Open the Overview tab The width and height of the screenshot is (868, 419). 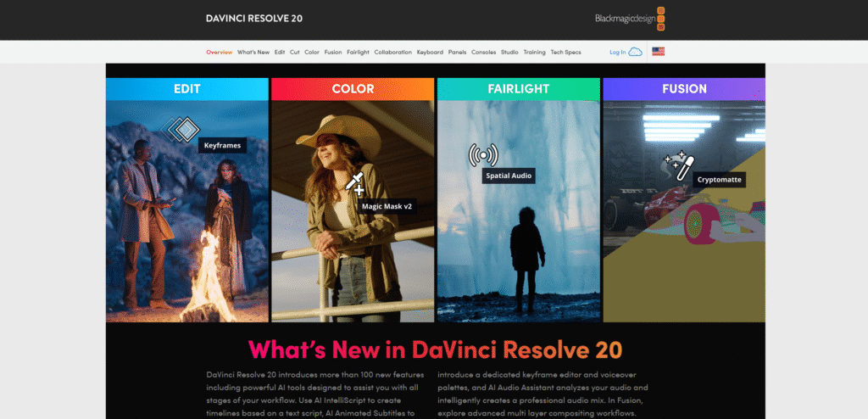219,53
